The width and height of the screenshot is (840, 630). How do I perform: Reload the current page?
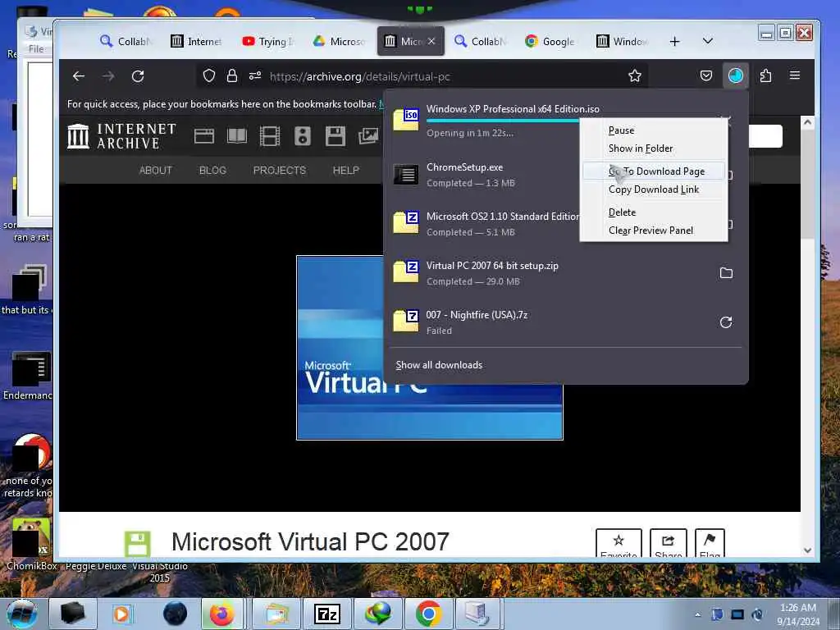pos(138,76)
